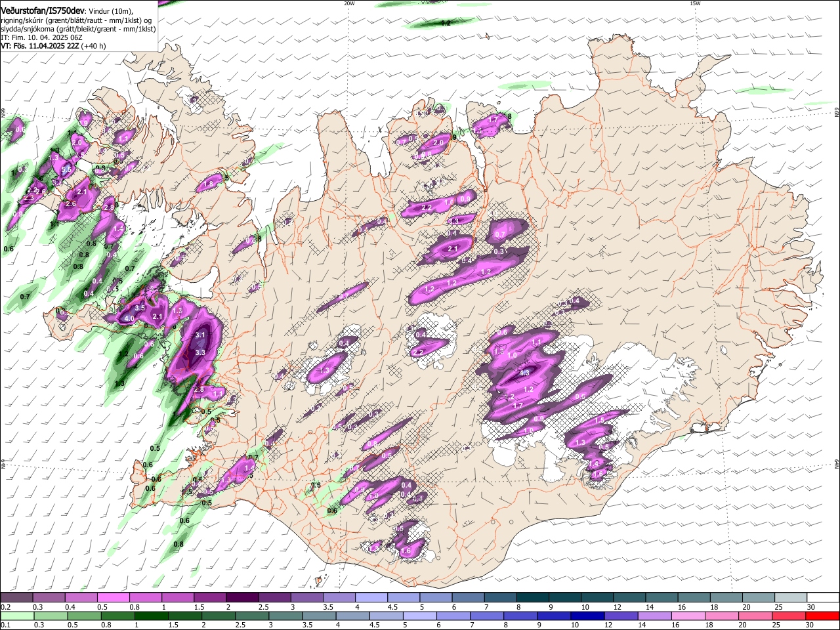
Task: Click the '20W' longitude label
Action: pos(349,3)
